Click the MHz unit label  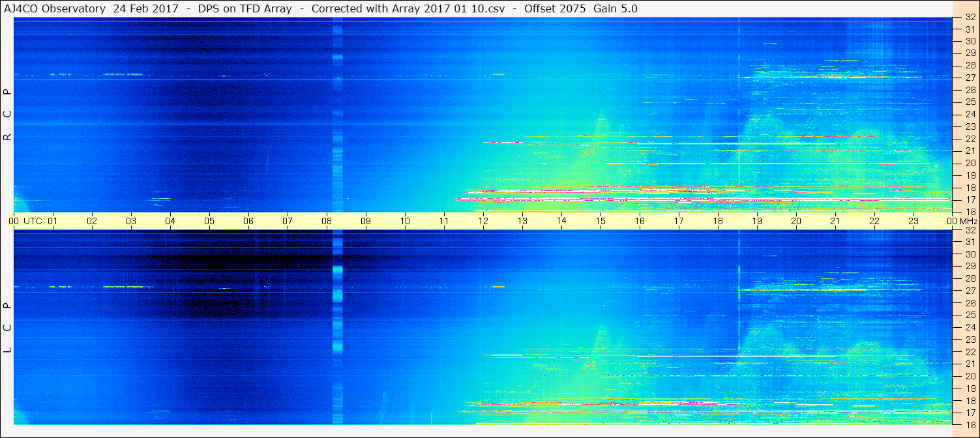(968, 221)
